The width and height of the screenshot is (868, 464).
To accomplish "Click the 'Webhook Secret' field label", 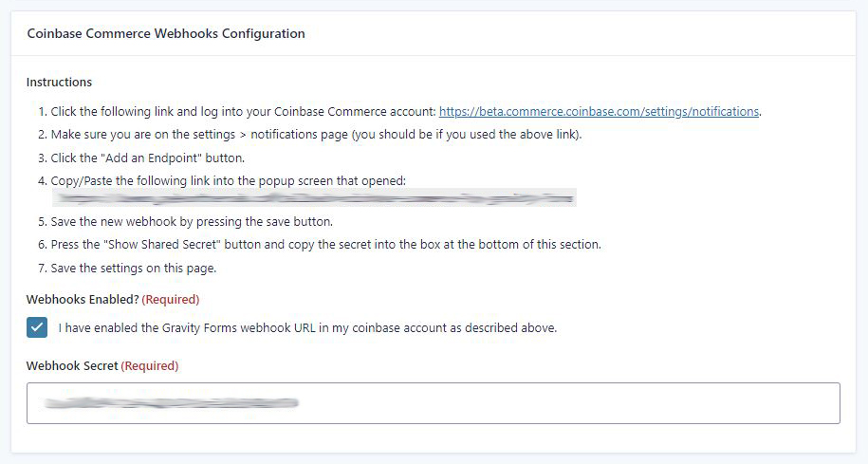I will 72,365.
